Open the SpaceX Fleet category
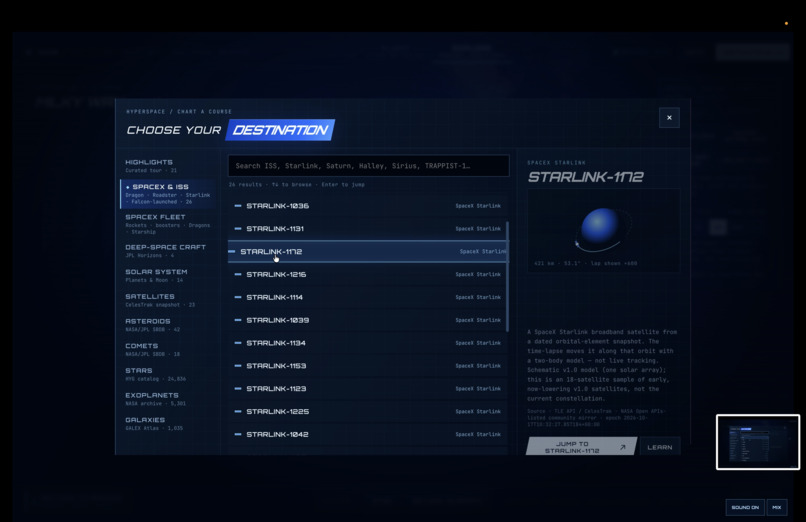Image resolution: width=806 pixels, height=522 pixels. coord(168,224)
